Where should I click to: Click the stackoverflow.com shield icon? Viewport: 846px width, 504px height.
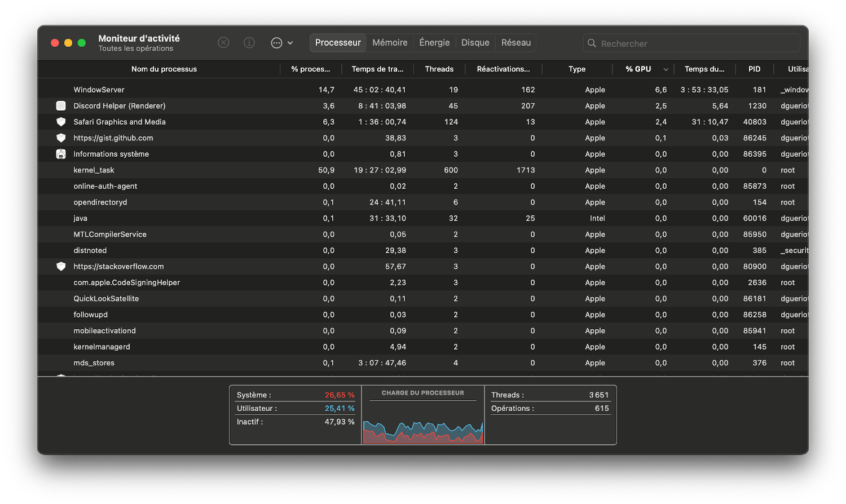point(61,267)
